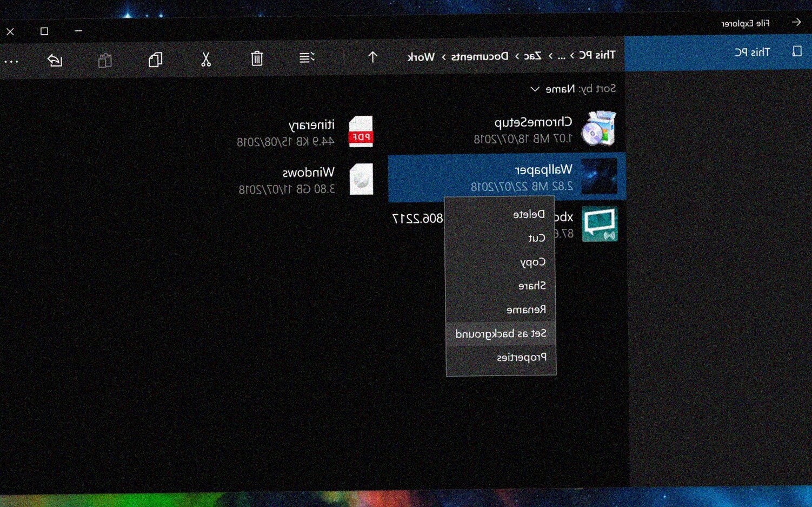Image resolution: width=812 pixels, height=507 pixels.
Task: Click the Wallpaper file name
Action: [544, 170]
